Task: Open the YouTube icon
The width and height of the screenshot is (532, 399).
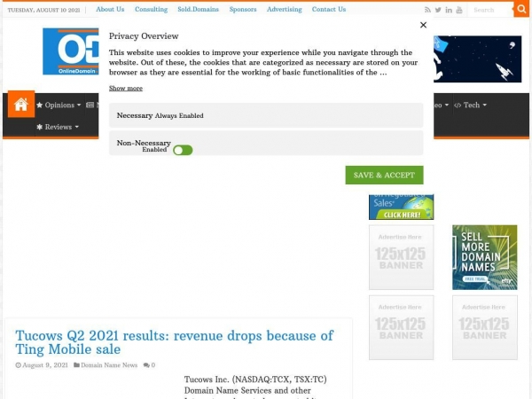Action: (x=459, y=10)
